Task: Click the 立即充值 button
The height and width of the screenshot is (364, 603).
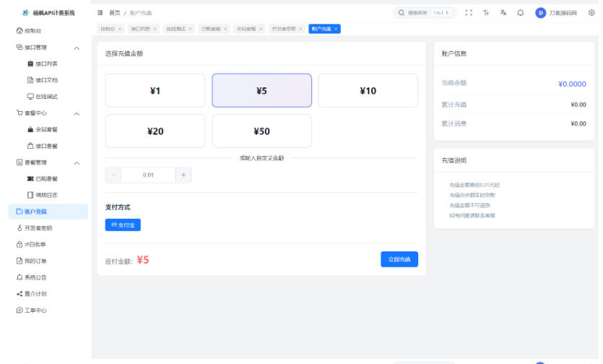Action: pos(399,259)
